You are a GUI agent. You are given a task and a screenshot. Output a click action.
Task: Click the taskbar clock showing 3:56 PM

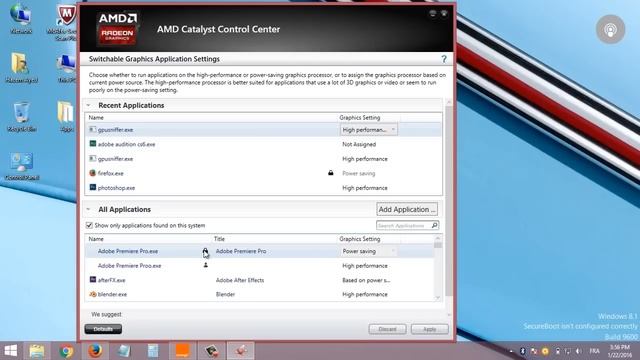620,351
